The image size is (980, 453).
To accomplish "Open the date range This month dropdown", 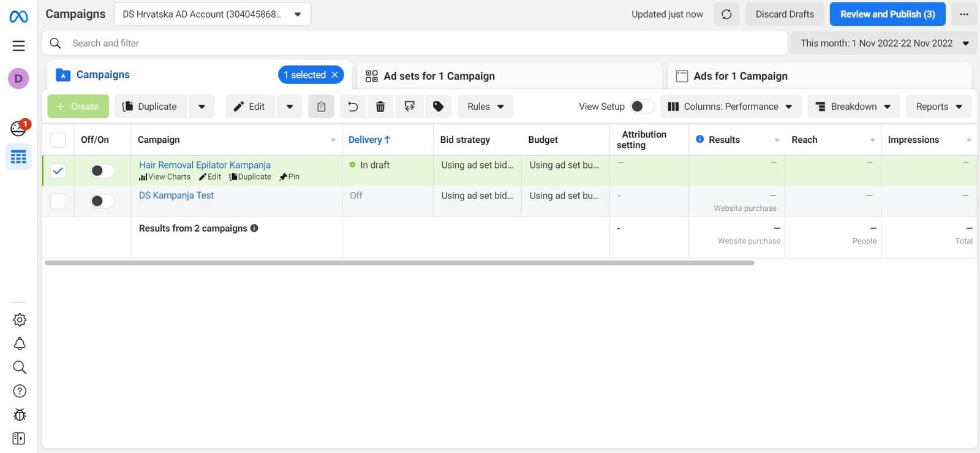I will click(884, 43).
